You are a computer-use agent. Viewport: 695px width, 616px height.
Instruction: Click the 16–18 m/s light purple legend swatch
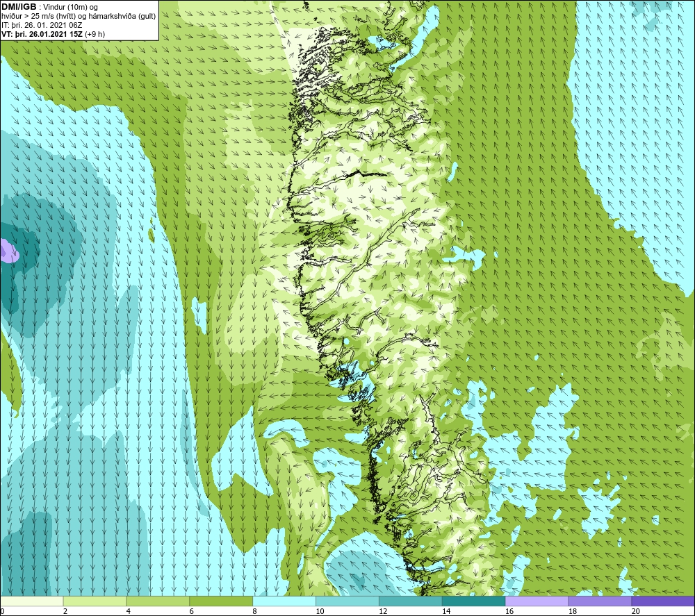537,601
